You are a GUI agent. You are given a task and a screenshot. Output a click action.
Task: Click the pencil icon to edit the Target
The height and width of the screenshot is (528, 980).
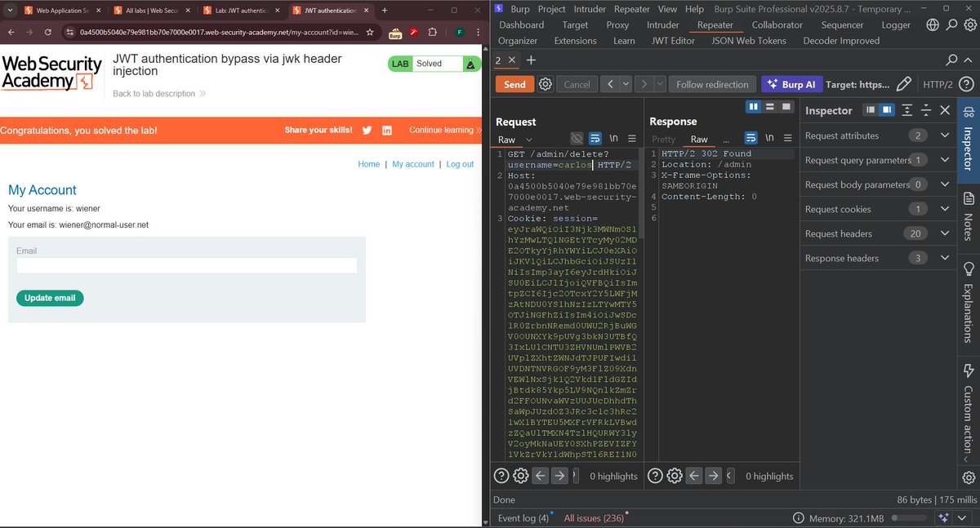coord(904,83)
